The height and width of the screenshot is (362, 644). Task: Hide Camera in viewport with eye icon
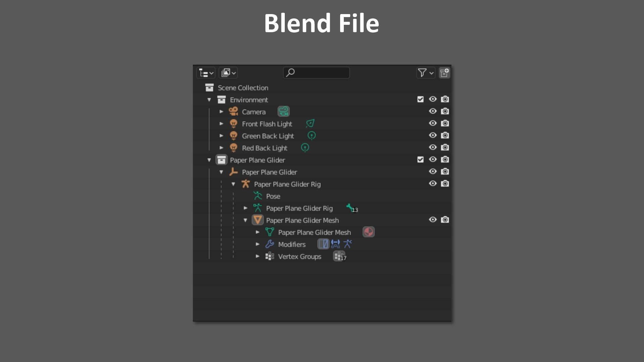click(433, 111)
